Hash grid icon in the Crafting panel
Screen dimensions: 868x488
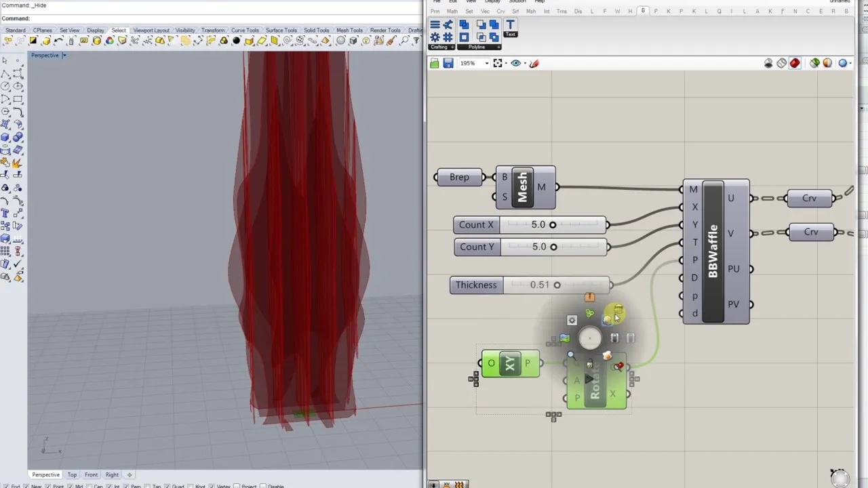point(448,37)
